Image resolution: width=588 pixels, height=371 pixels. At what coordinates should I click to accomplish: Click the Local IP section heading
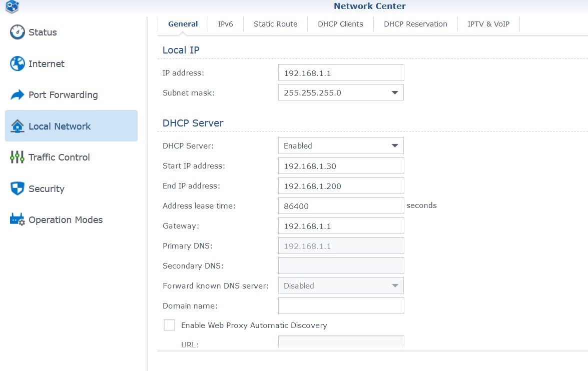[x=181, y=50]
